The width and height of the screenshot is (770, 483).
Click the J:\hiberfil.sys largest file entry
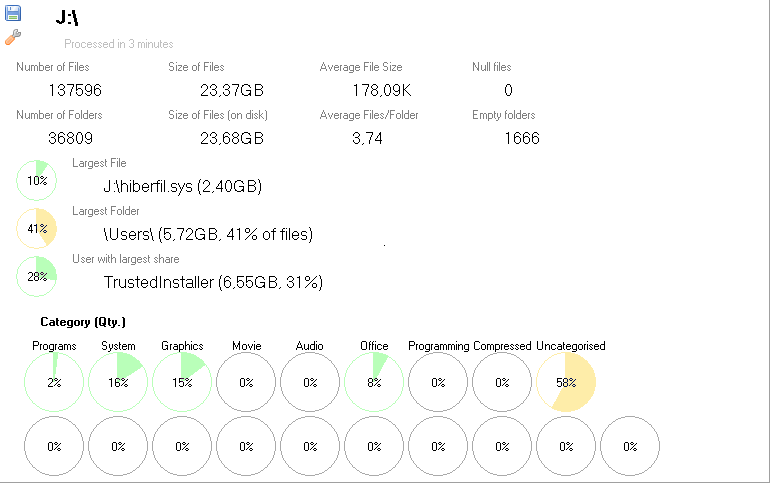coord(183,186)
